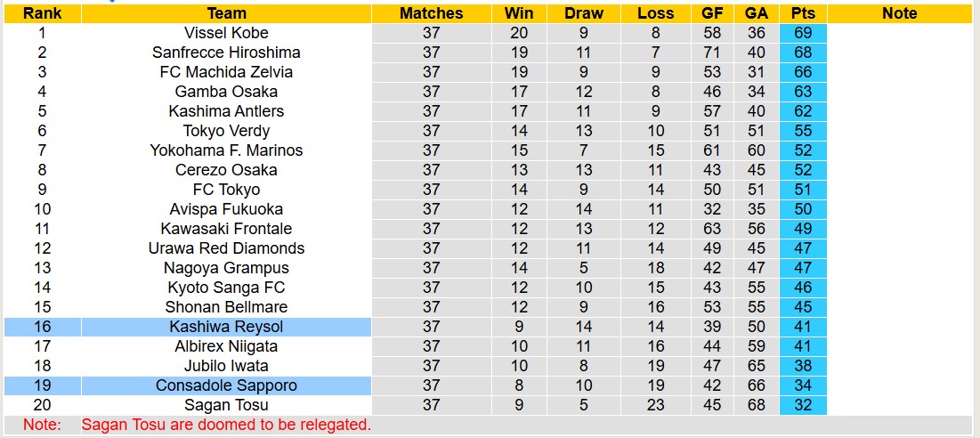Click the red Sagan Tosu relegation note
Screen dimensions: 980x438
point(226,425)
